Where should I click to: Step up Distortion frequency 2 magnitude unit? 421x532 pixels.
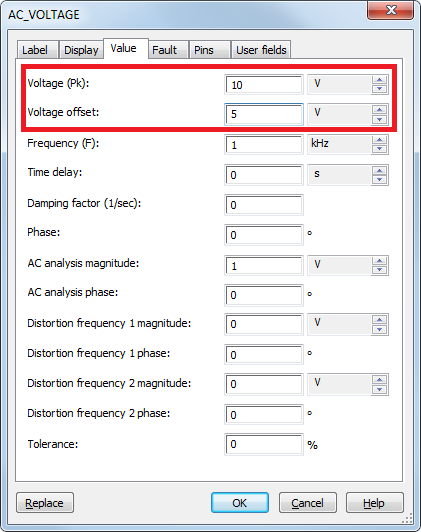(x=379, y=380)
